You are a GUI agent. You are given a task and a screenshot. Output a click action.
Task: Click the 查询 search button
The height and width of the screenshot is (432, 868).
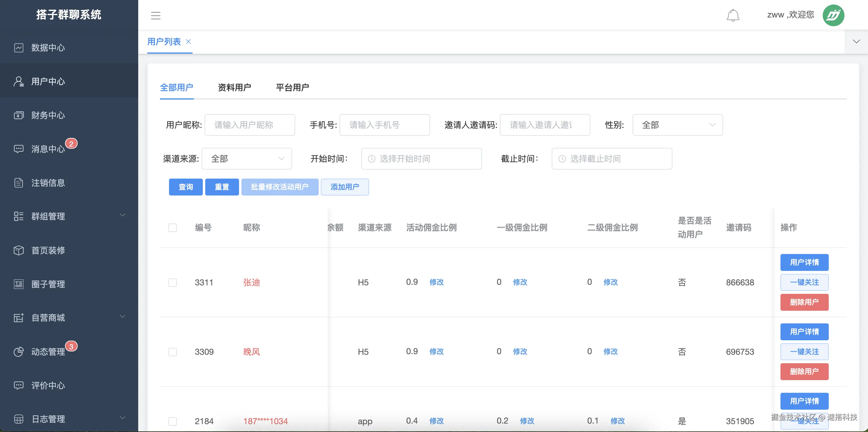point(185,187)
